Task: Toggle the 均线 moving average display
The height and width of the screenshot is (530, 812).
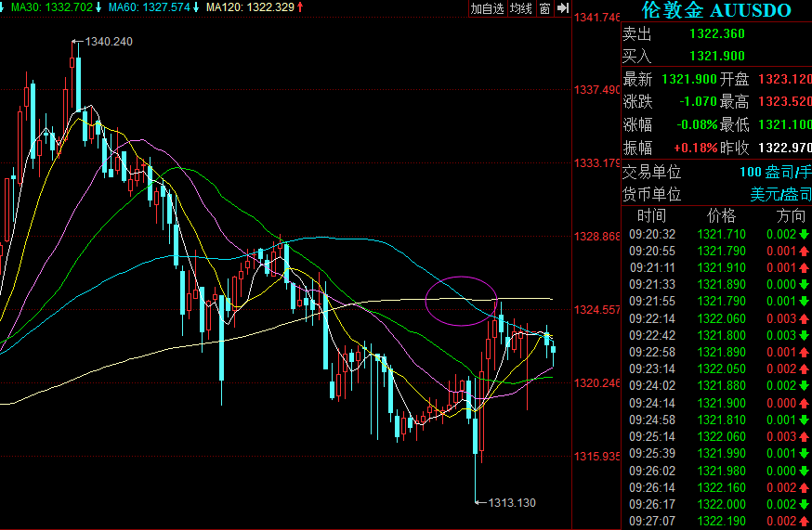Action: tap(521, 8)
